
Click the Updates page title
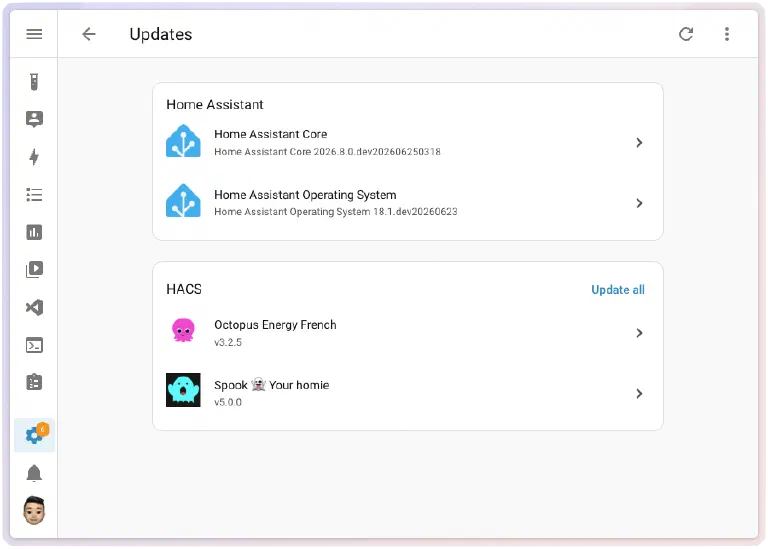[161, 34]
